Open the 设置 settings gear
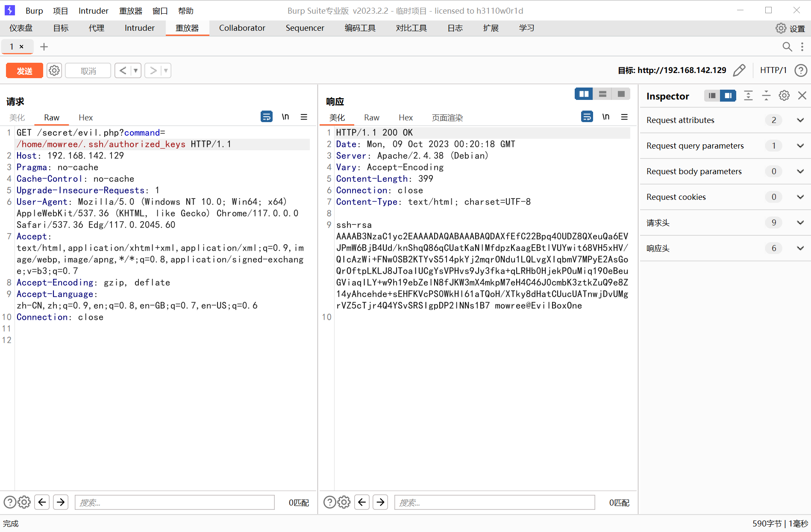 (x=781, y=28)
